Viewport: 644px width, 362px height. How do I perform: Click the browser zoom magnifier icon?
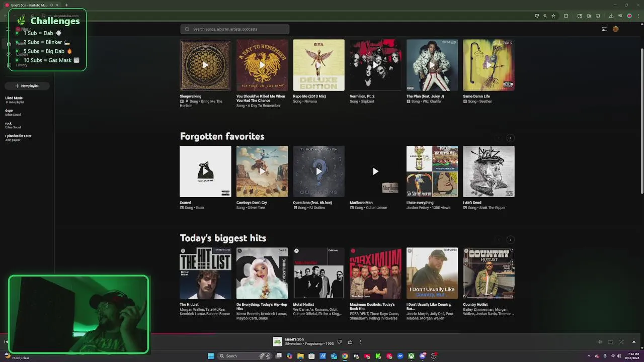pos(545,16)
